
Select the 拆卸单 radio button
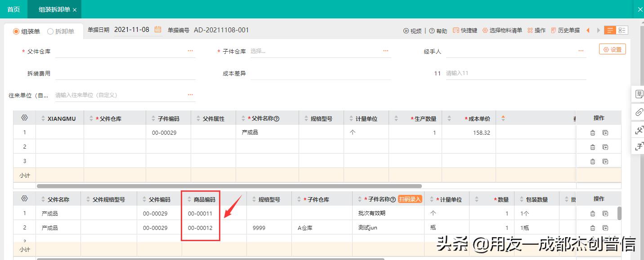[x=49, y=31]
